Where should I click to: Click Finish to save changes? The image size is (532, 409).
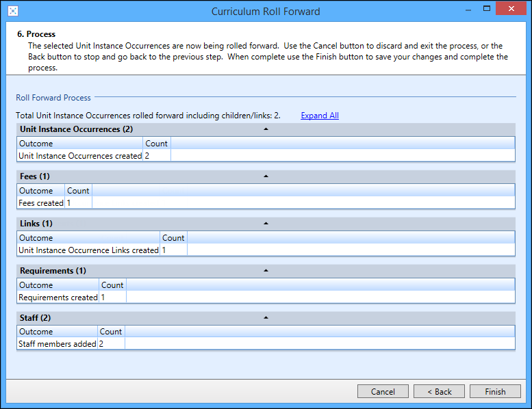[495, 392]
